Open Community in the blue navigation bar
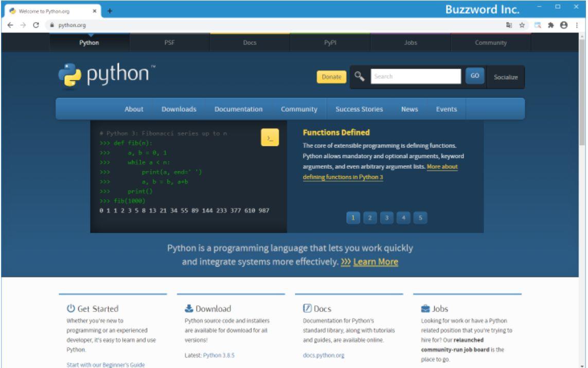This screenshot has height=368, width=588. (x=299, y=109)
